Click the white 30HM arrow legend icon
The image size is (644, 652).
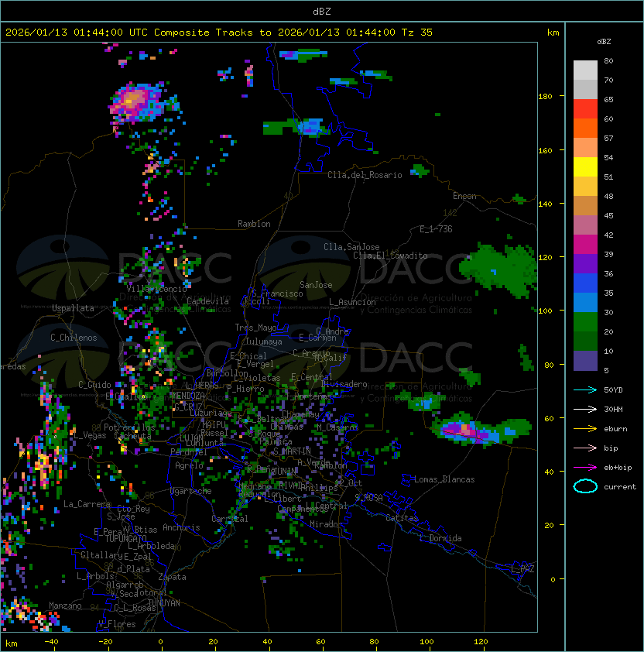pyautogui.click(x=585, y=409)
